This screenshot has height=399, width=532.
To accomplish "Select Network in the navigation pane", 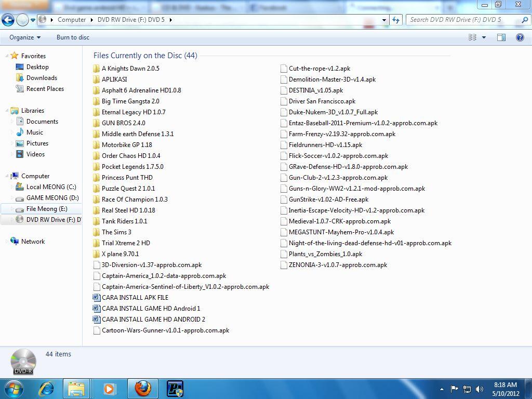I will [33, 241].
